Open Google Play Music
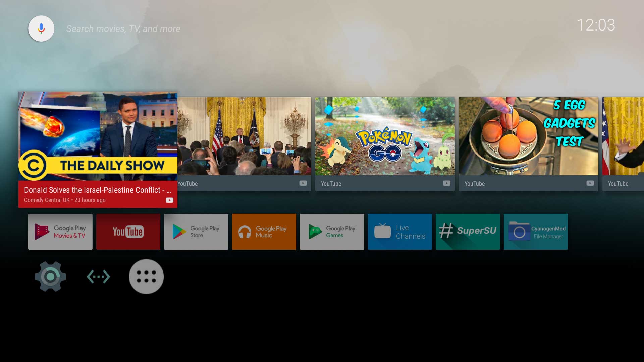 click(264, 231)
